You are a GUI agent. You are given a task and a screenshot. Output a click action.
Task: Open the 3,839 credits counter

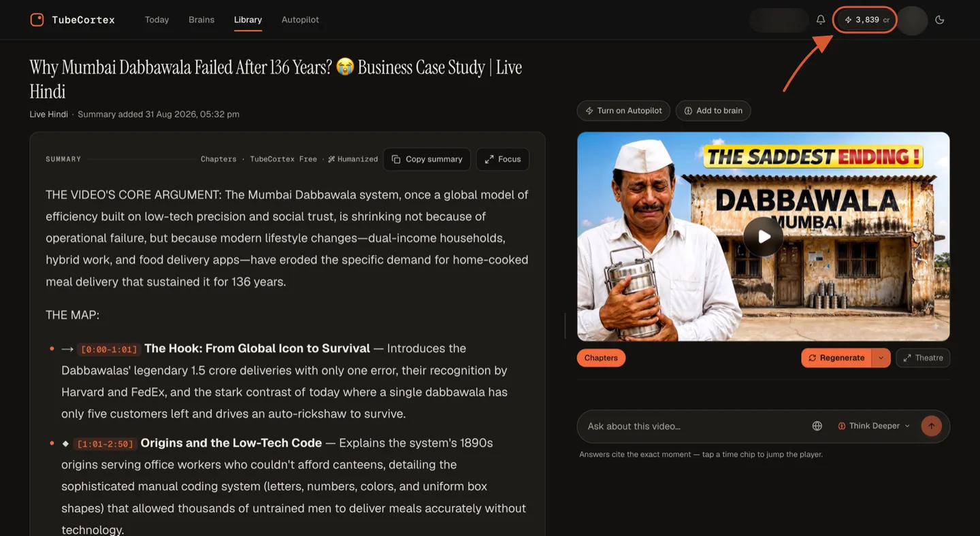pos(866,20)
